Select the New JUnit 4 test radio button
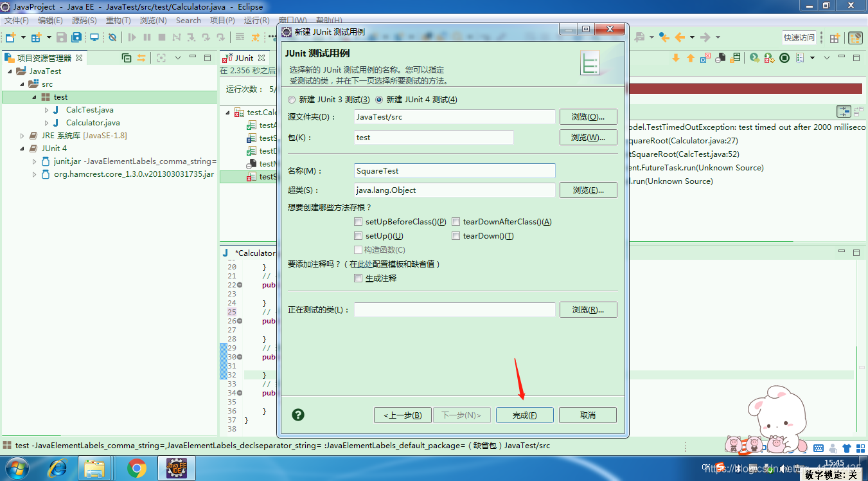The height and width of the screenshot is (481, 868). point(379,100)
